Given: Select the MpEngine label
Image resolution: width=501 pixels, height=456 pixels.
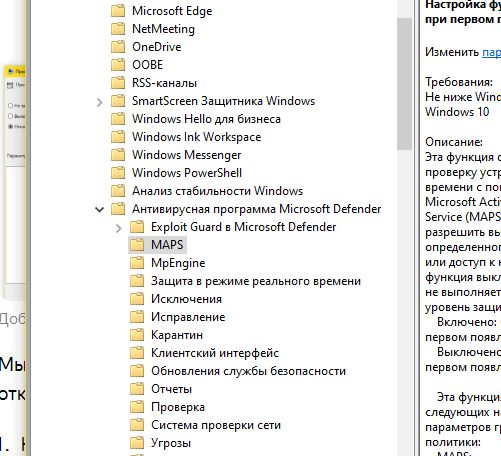Looking at the screenshot, I should coord(178,263).
